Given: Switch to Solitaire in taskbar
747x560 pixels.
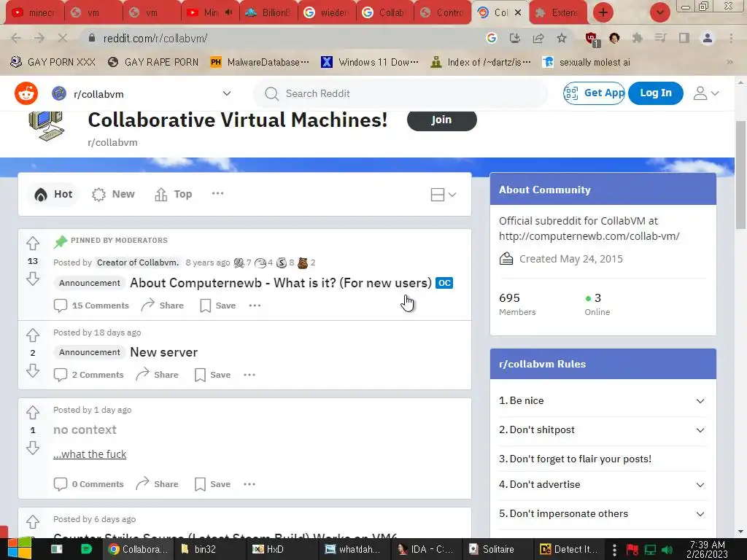Looking at the screenshot, I should pos(492,549).
